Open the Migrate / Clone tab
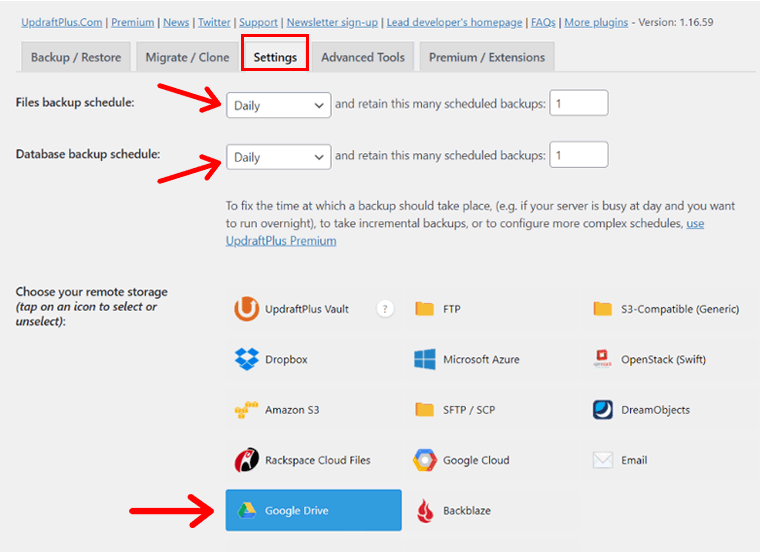This screenshot has height=552, width=760. point(187,57)
